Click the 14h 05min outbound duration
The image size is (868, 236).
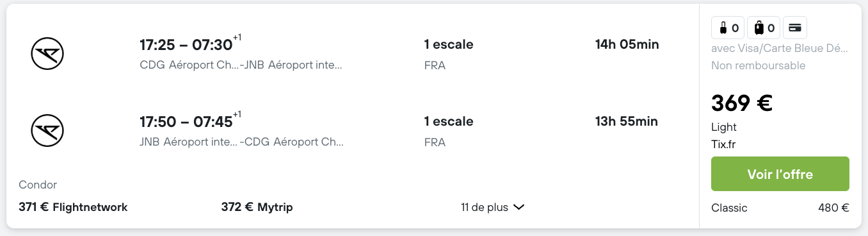coord(627,44)
